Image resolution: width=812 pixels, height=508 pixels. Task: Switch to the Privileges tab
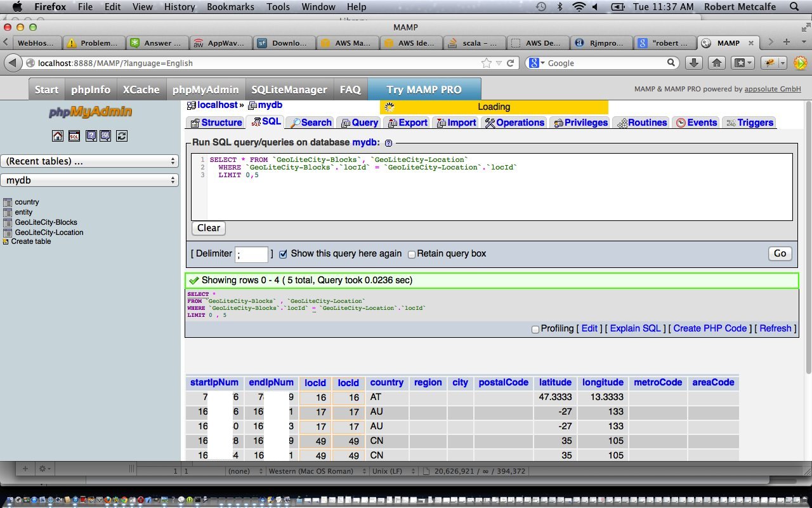[x=580, y=123]
